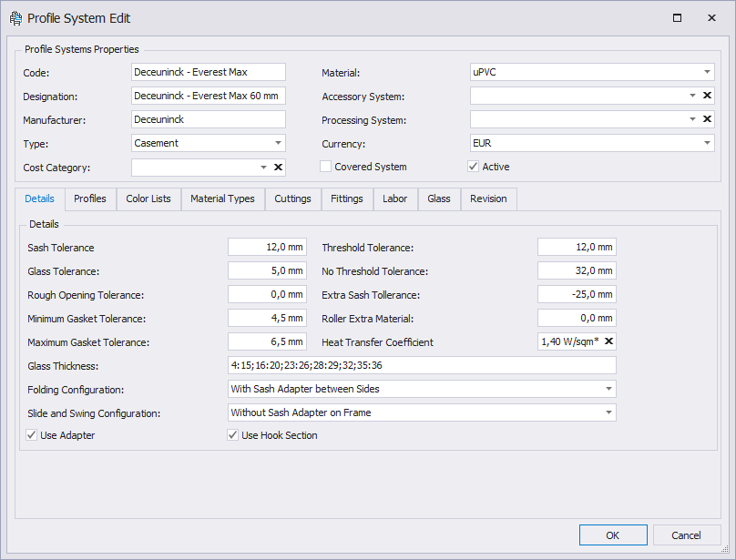Expand the Type dropdown showing Casement
736x560 pixels.
pyautogui.click(x=278, y=143)
